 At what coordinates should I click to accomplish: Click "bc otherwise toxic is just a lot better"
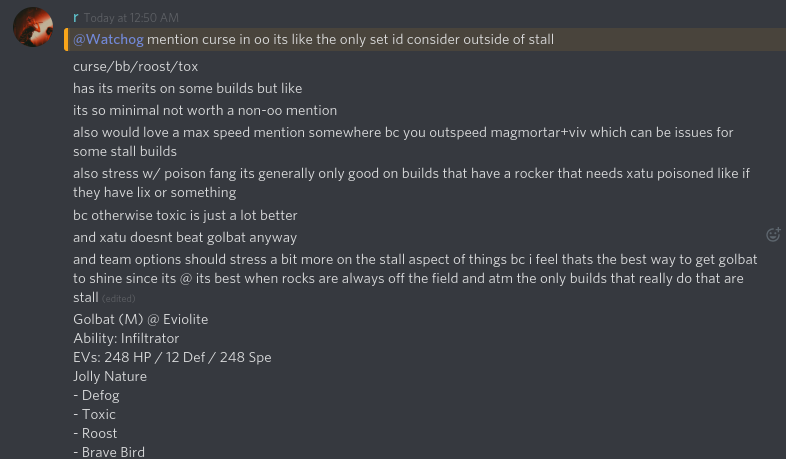point(185,215)
